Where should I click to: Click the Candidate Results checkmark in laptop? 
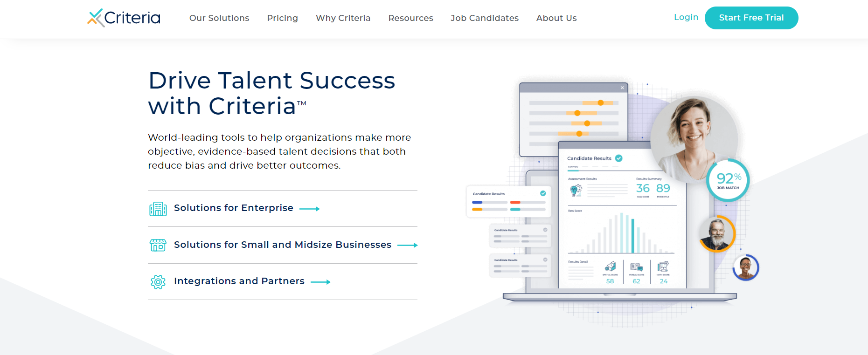coord(619,158)
